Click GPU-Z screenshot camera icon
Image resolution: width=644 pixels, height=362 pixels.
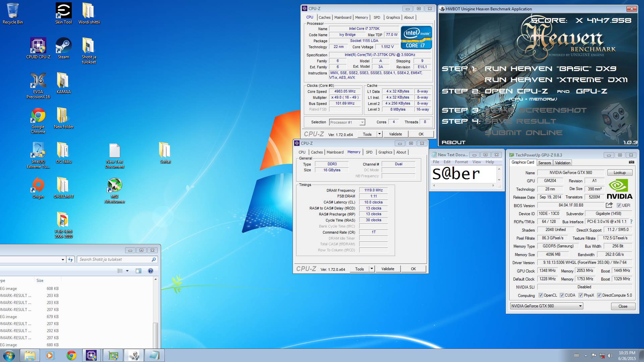pos(631,162)
